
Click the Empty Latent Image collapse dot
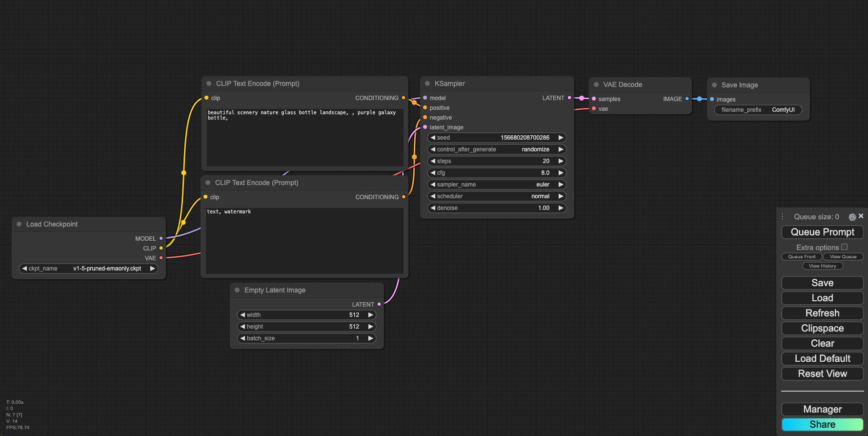(237, 290)
